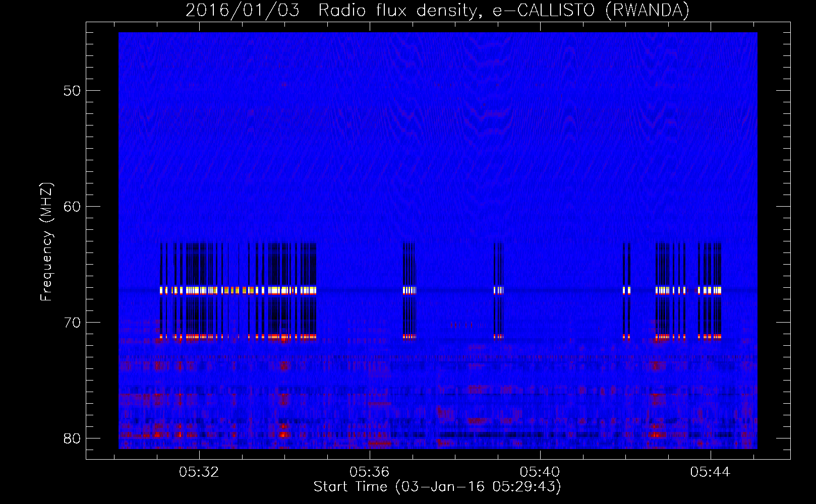Click the 05:40 time tick label
Screen dimensions: 816x504
coord(540,472)
